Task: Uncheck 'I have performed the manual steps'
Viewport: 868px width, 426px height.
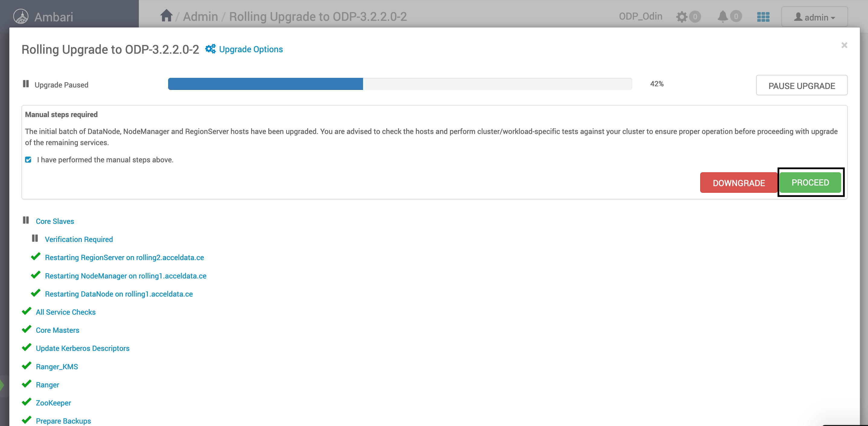Action: click(x=28, y=160)
